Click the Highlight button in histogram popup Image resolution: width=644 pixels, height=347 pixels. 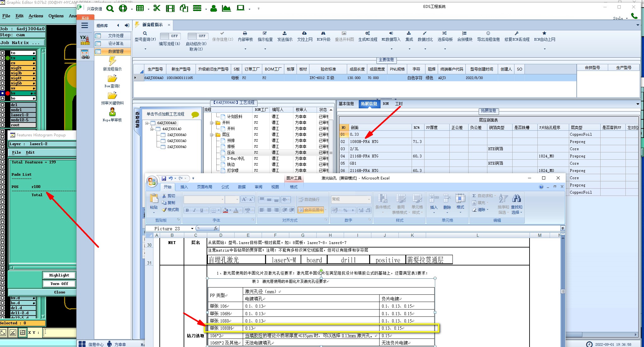click(x=59, y=275)
